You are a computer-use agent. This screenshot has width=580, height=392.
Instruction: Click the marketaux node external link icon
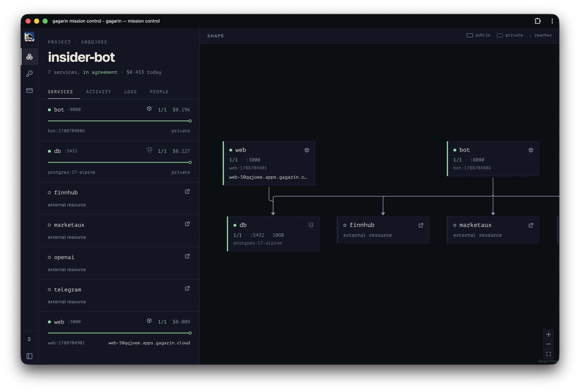point(531,225)
